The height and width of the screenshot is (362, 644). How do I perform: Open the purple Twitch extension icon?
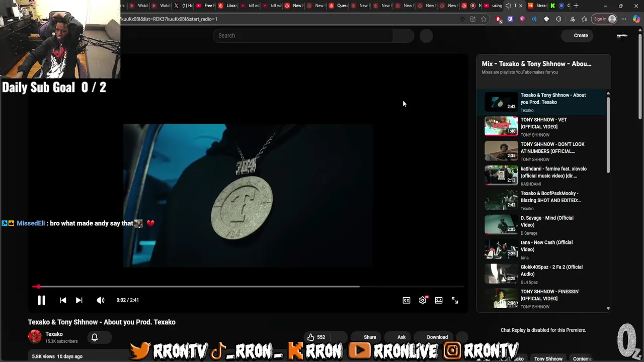510,19
